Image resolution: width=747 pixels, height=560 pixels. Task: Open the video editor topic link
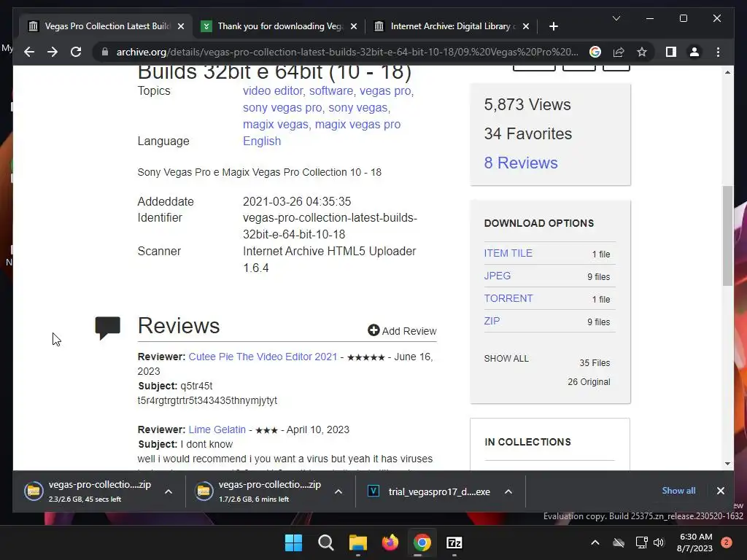coord(273,90)
